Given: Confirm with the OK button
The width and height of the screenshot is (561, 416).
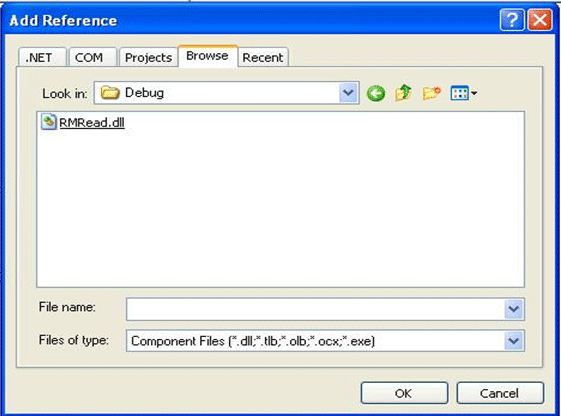Looking at the screenshot, I should (x=404, y=393).
